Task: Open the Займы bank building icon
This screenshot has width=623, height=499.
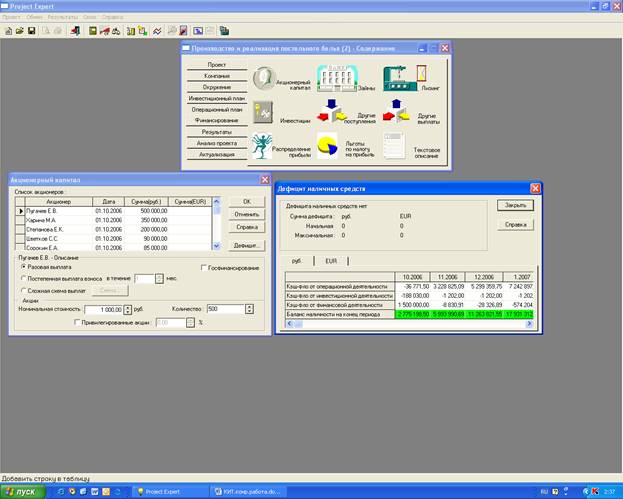Action: 337,80
